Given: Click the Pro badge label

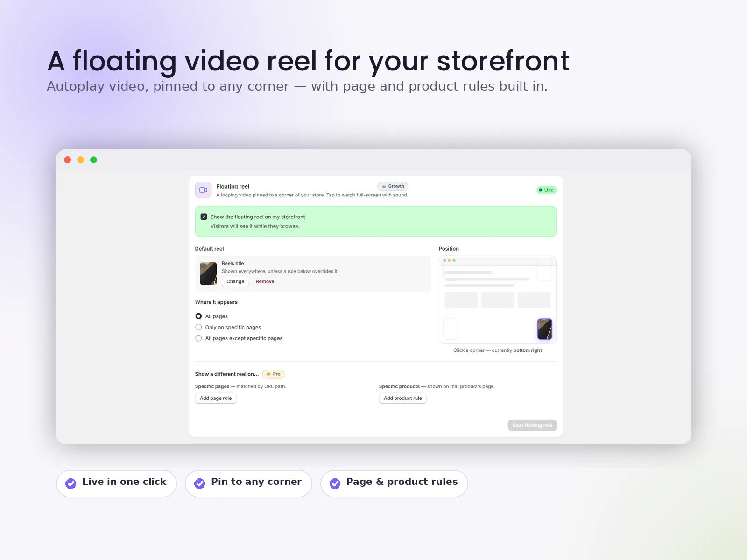Looking at the screenshot, I should pyautogui.click(x=273, y=374).
